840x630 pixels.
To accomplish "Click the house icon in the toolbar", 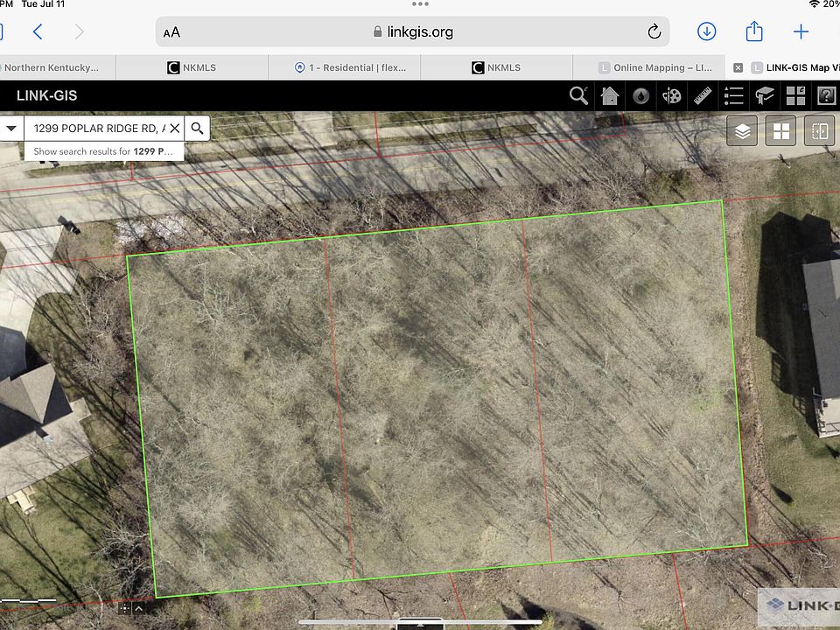I will [x=610, y=95].
